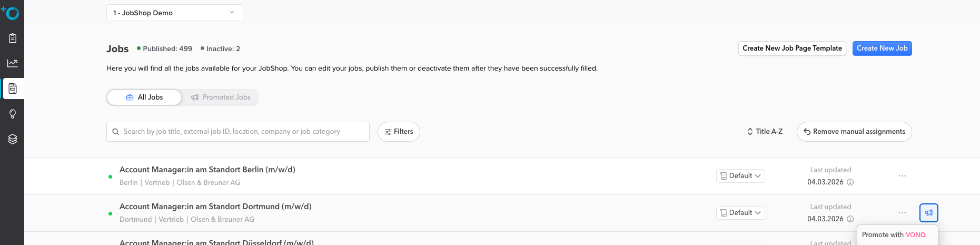
Task: Open the analytics chart sidebar icon
Action: pyautogui.click(x=13, y=63)
